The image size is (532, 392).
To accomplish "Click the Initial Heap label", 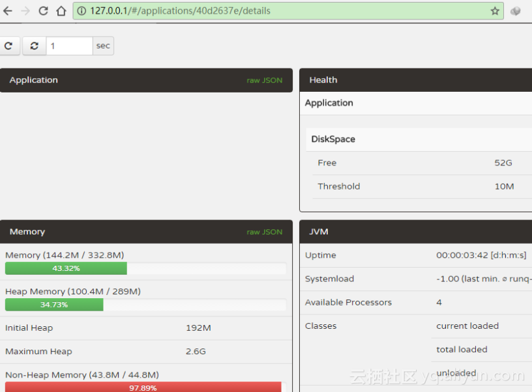I will point(29,328).
